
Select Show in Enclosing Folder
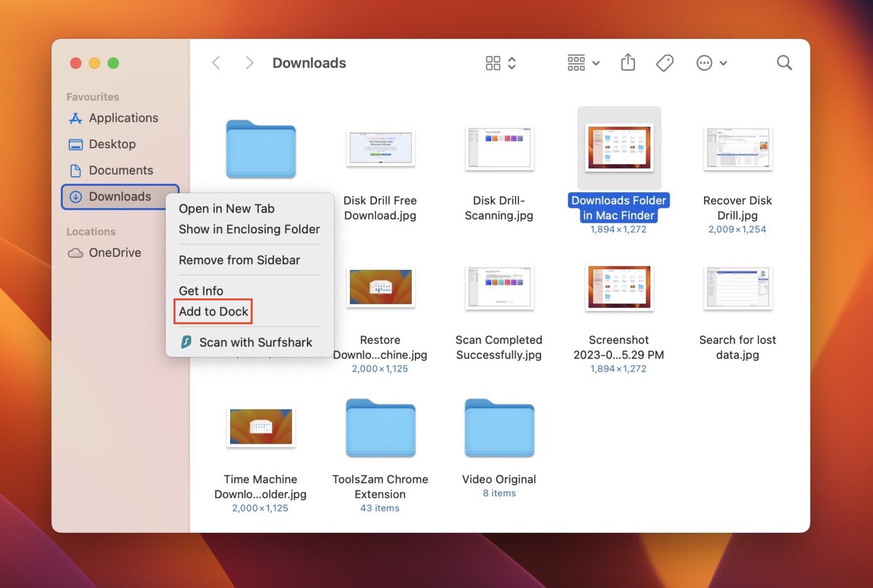point(249,229)
